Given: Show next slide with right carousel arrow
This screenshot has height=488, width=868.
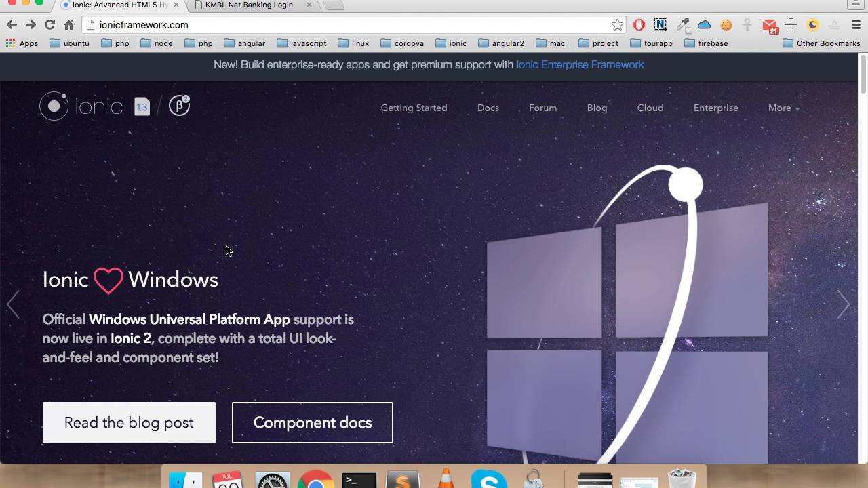Looking at the screenshot, I should [x=843, y=304].
